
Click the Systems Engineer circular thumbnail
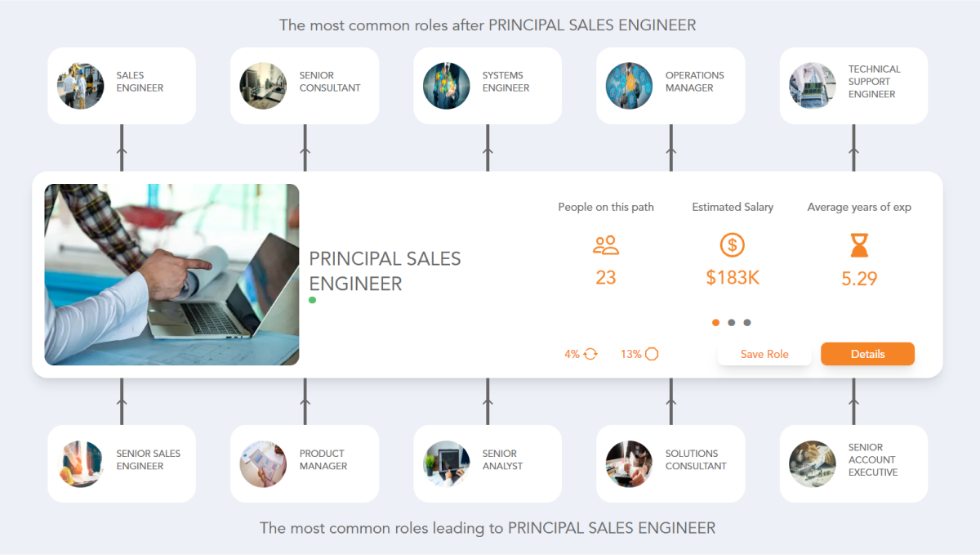[446, 85]
